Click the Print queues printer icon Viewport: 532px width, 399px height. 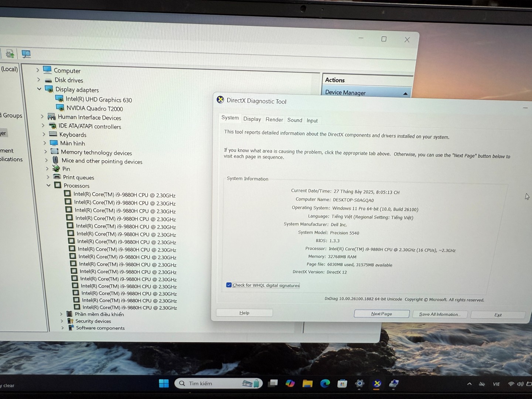[x=57, y=177]
